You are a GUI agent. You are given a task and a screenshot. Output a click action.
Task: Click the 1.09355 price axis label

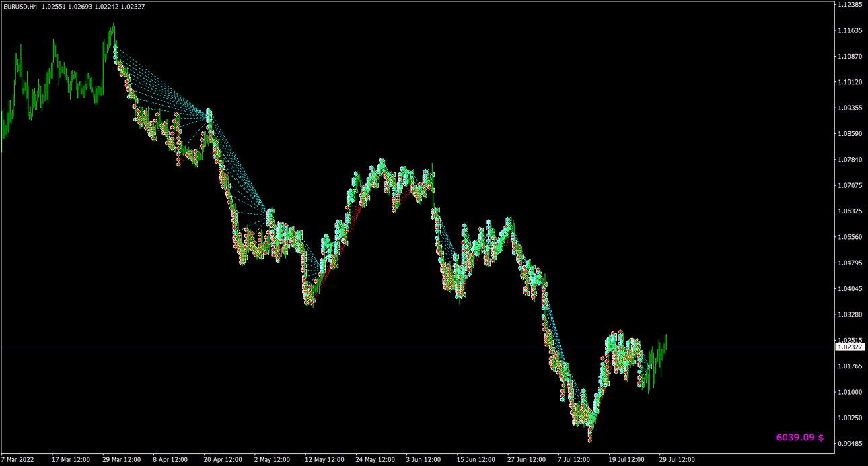coord(850,108)
